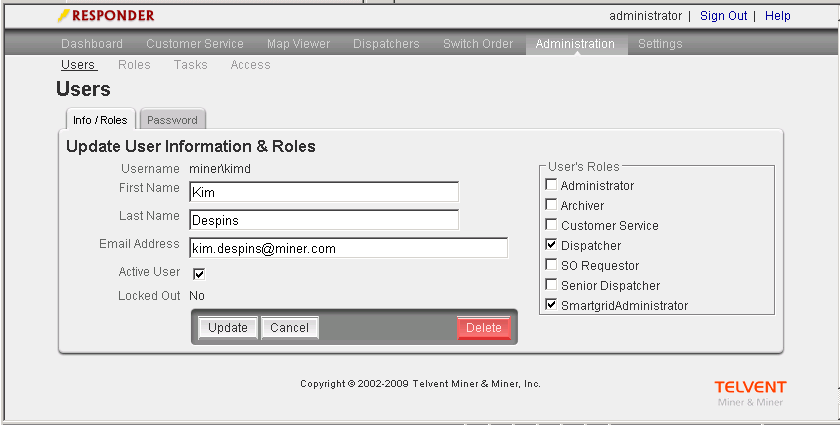Switch to the Password tab

click(172, 120)
